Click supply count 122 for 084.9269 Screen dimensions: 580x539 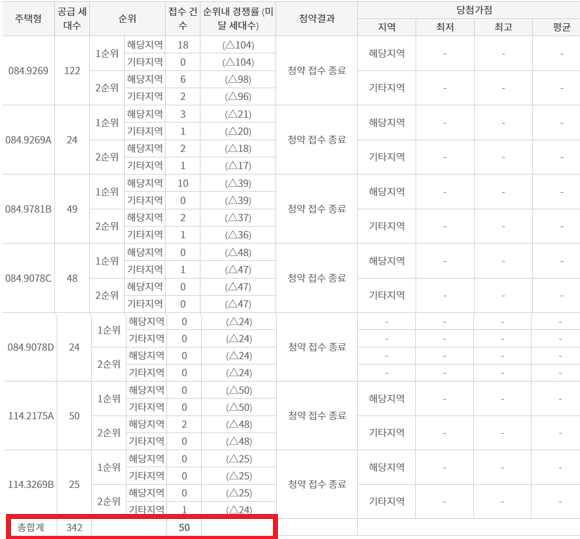tap(72, 70)
